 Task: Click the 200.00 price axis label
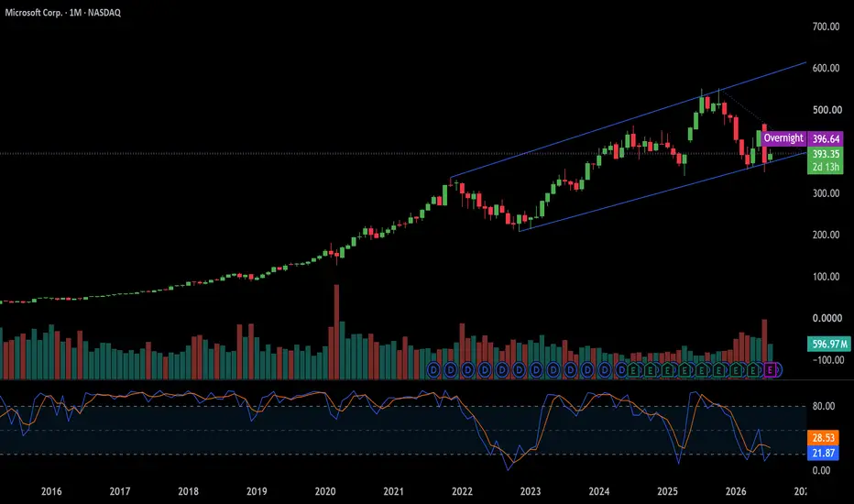click(826, 235)
